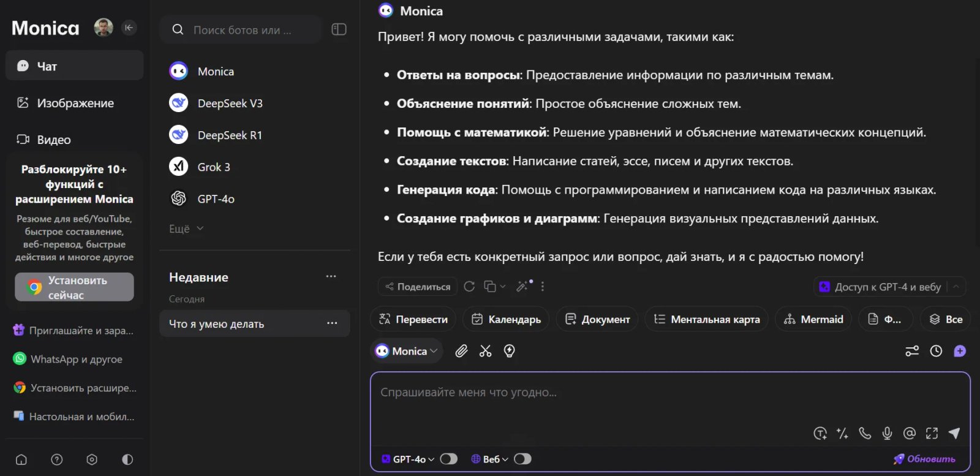Open chat settings sliders icon
Screen dimensions: 980x476
click(912, 350)
